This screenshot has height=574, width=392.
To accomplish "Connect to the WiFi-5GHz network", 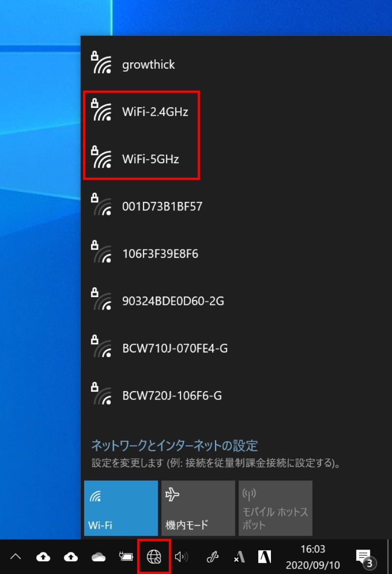I will pyautogui.click(x=236, y=159).
